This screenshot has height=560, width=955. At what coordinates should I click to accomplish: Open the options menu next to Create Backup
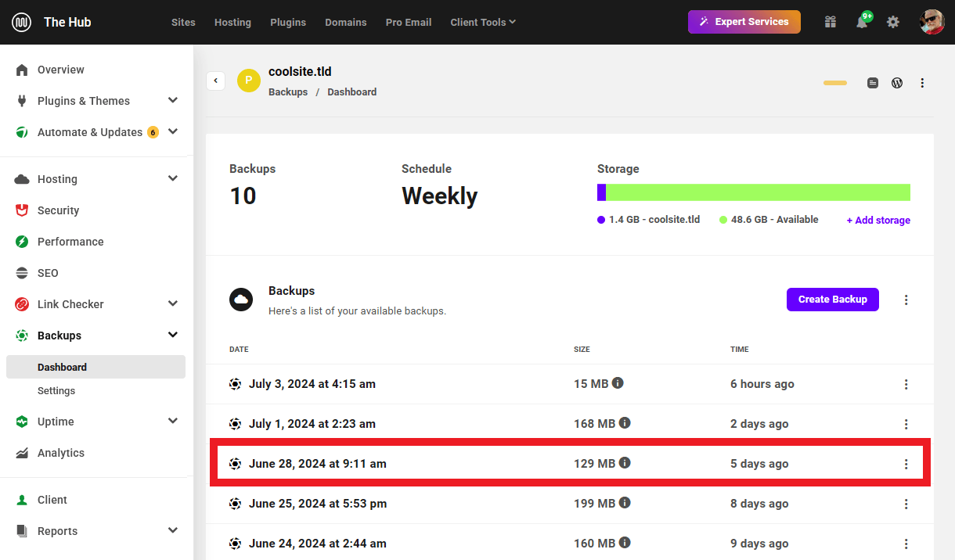906,300
